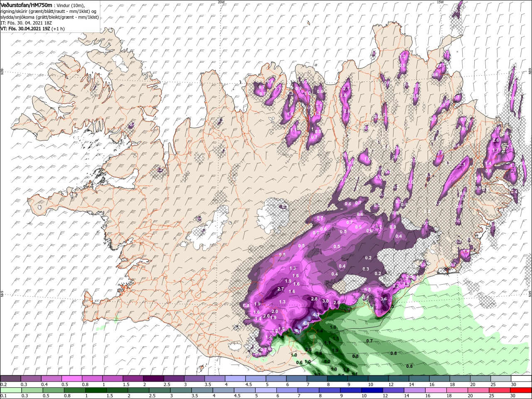
Task: Click the 0.2 label in upper legend row
Action: [x=3, y=384]
